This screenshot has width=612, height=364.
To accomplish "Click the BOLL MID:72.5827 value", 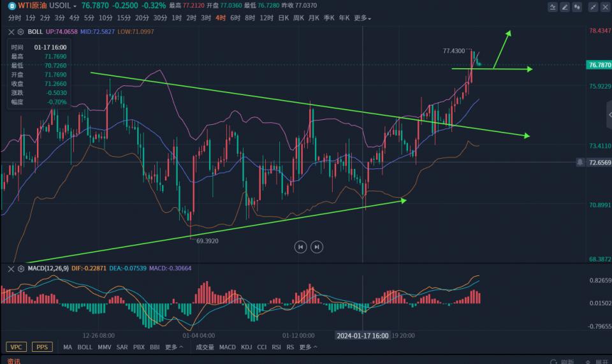I will click(x=98, y=32).
